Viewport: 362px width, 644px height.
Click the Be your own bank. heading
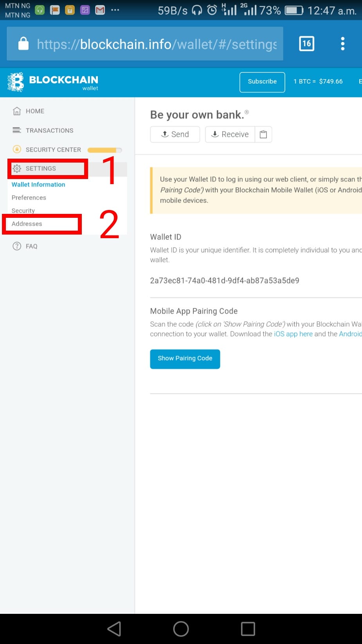[x=197, y=115]
